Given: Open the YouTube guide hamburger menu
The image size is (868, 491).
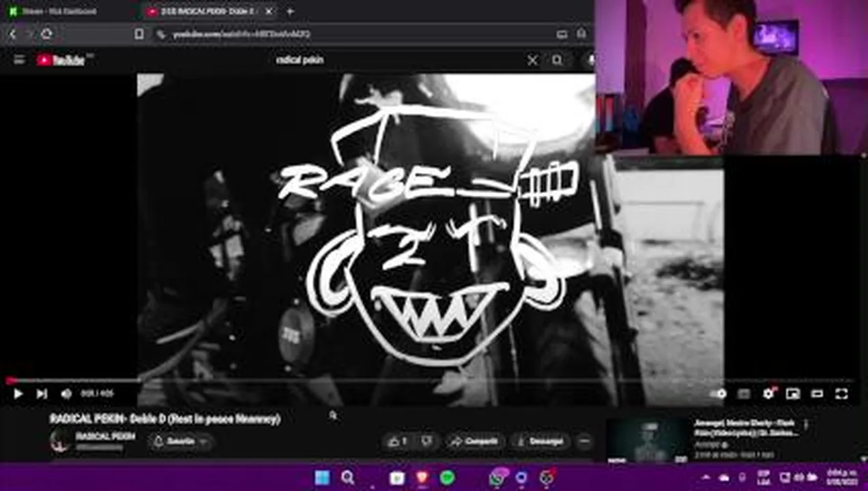Looking at the screenshot, I should (19, 60).
